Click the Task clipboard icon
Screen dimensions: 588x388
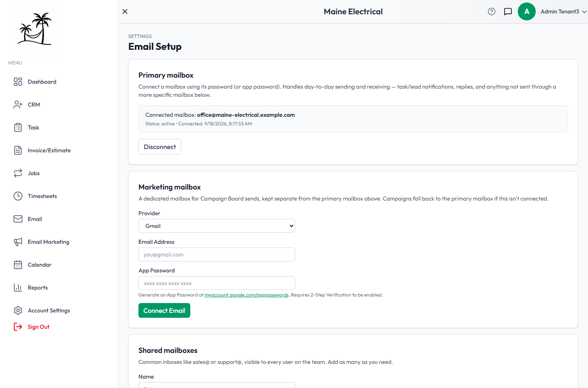point(18,127)
